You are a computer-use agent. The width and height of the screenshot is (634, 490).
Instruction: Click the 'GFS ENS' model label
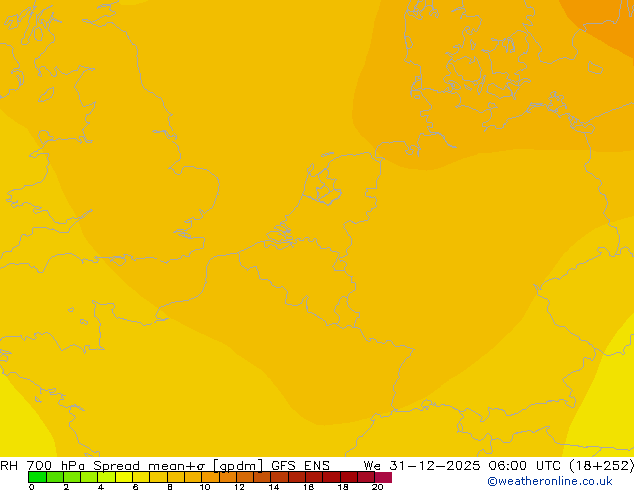pyautogui.click(x=300, y=466)
